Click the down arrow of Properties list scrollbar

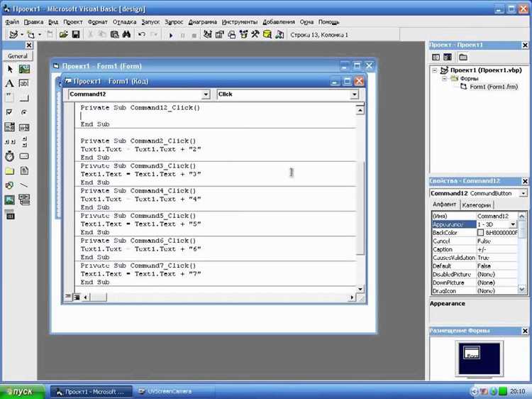coord(522,290)
